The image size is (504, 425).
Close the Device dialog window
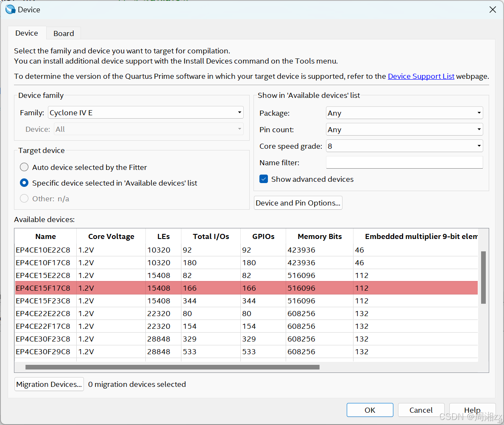coord(493,10)
